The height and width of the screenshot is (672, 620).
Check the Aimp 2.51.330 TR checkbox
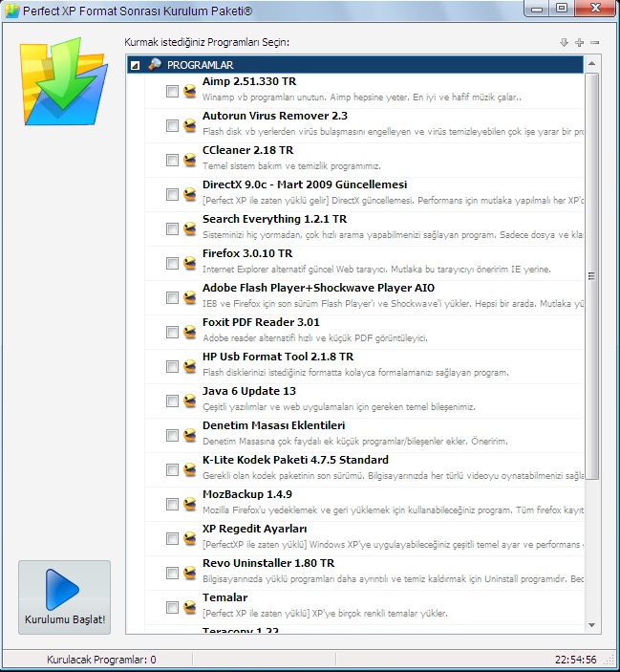pos(172,91)
